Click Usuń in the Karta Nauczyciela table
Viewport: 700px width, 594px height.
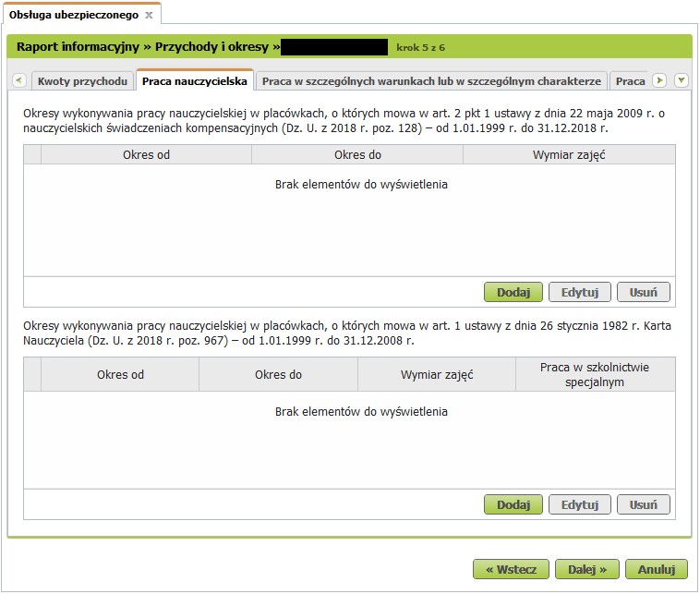644,504
